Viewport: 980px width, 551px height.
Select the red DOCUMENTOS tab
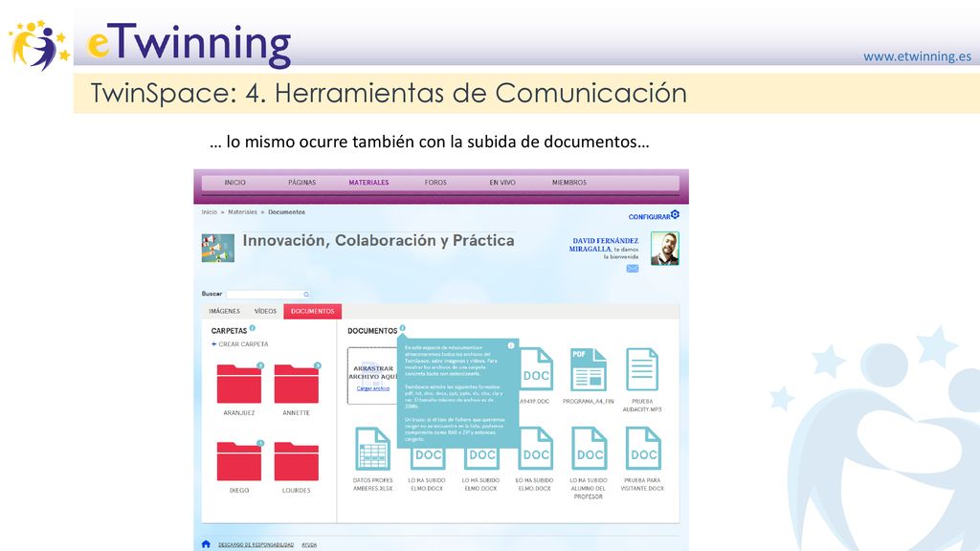coord(313,311)
